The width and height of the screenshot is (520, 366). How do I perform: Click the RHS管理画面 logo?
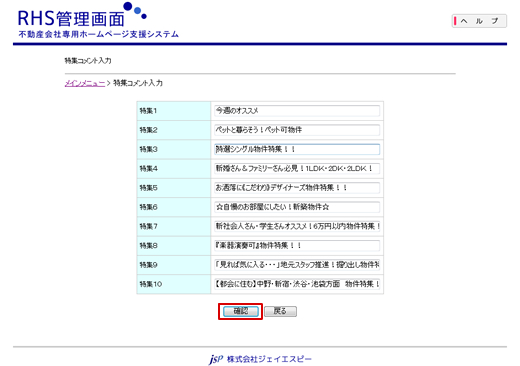pyautogui.click(x=82, y=15)
